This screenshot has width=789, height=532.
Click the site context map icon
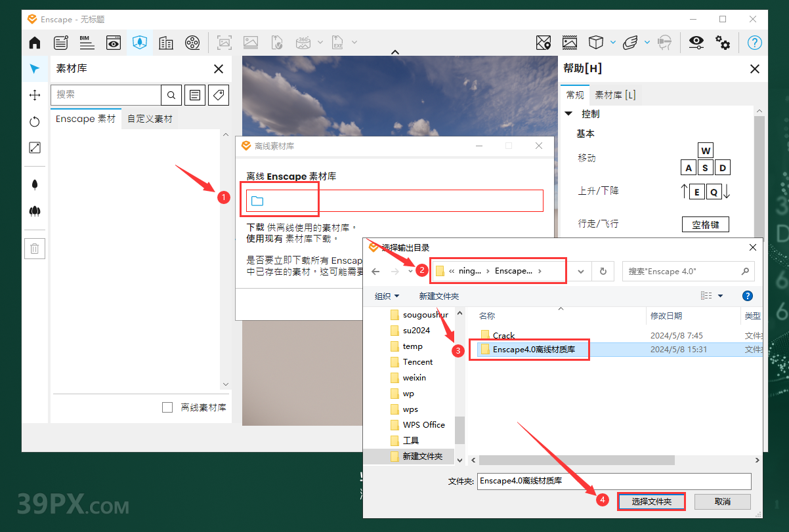[543, 43]
